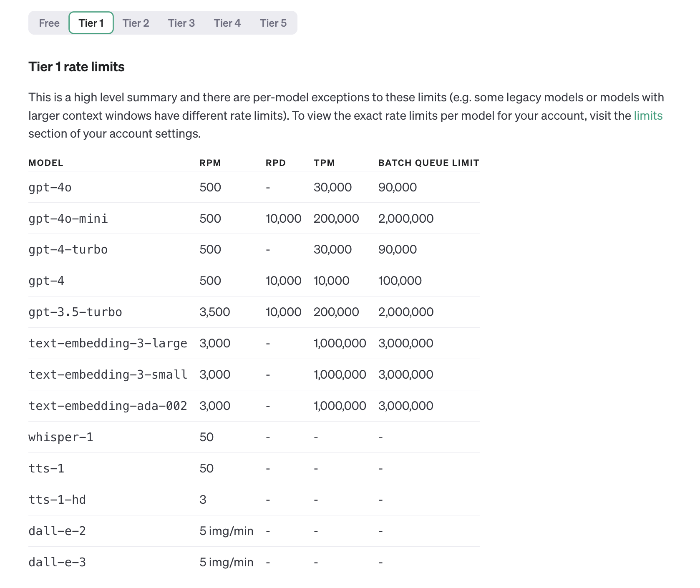The image size is (700, 588).
Task: Select the gpt-4 model name cell
Action: pyautogui.click(x=46, y=281)
